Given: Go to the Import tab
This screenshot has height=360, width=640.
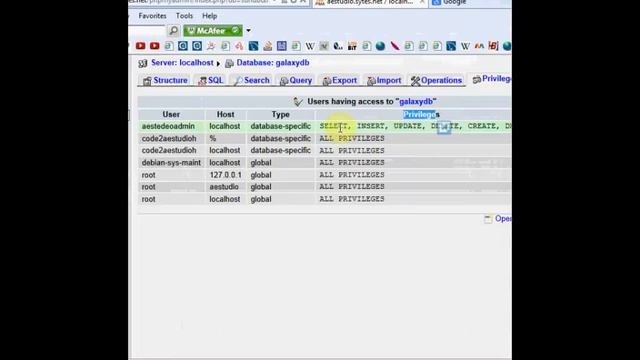Looking at the screenshot, I should [x=384, y=80].
